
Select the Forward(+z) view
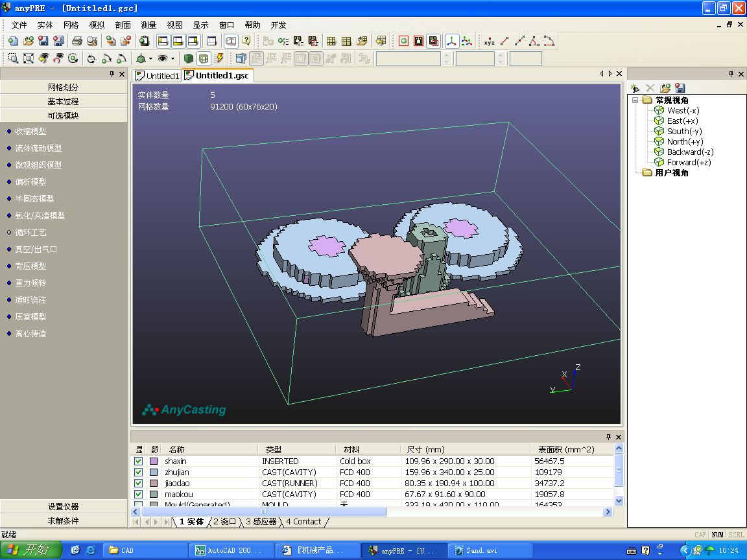(x=689, y=163)
